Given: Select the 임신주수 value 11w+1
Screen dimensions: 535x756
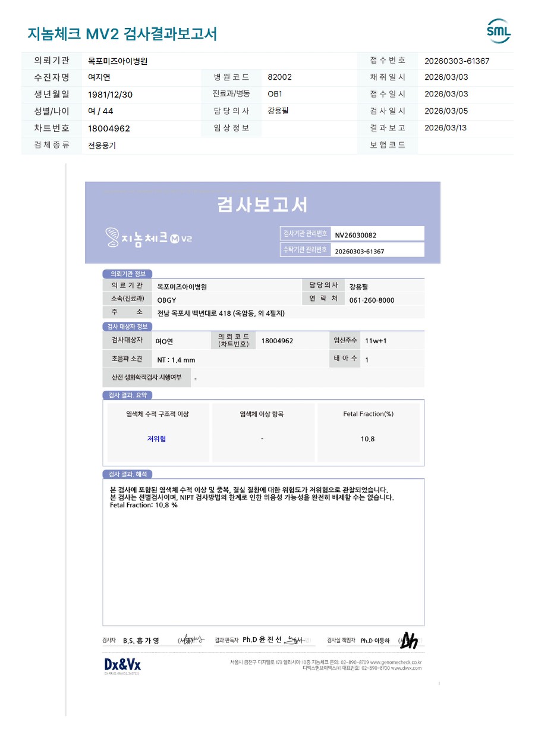Looking at the screenshot, I should pyautogui.click(x=376, y=341).
